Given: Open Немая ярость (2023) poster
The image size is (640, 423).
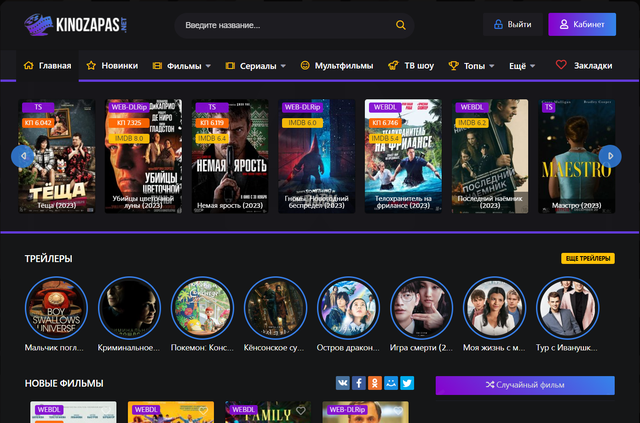Looking at the screenshot, I should point(230,156).
